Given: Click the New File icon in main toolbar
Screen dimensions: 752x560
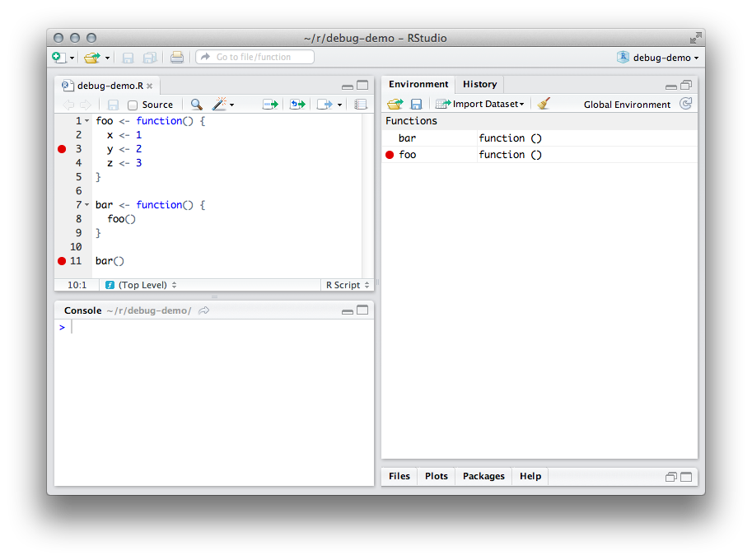Looking at the screenshot, I should coord(59,57).
